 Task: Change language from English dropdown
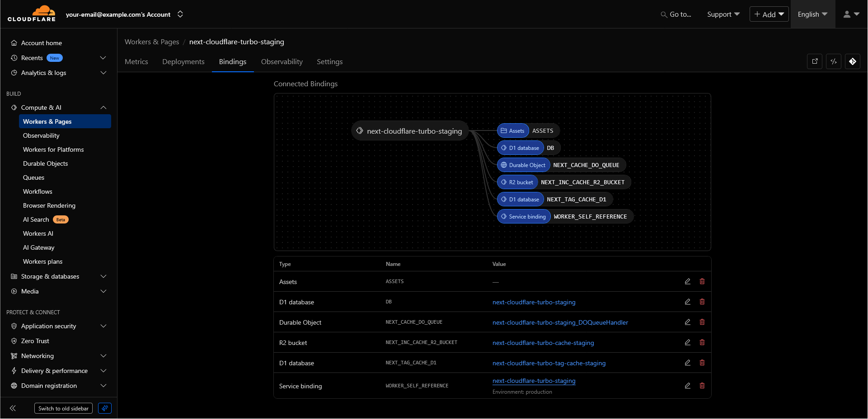(x=812, y=14)
